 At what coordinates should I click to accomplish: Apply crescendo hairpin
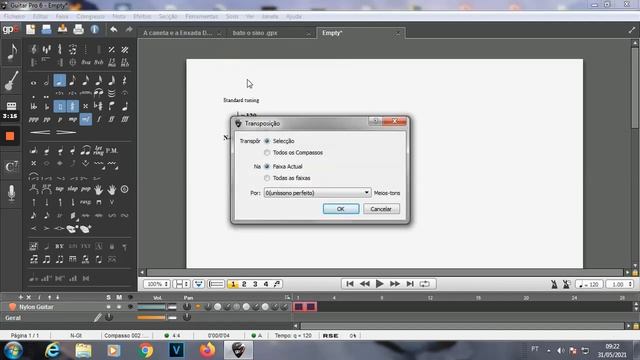[40, 132]
